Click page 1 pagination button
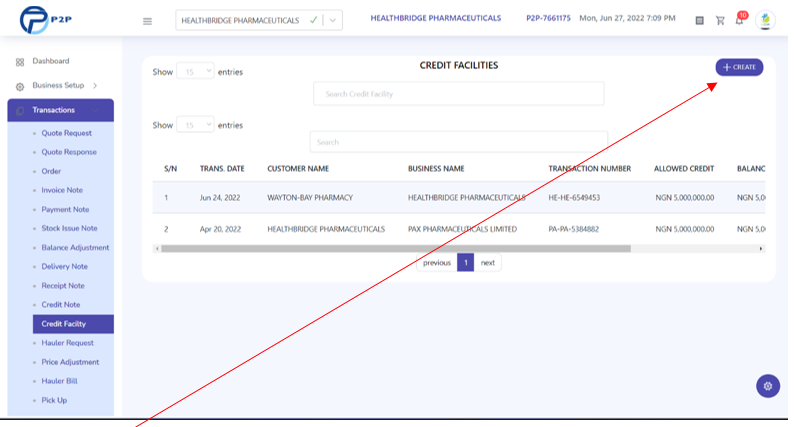Screen dimensions: 796x427 pyautogui.click(x=466, y=262)
